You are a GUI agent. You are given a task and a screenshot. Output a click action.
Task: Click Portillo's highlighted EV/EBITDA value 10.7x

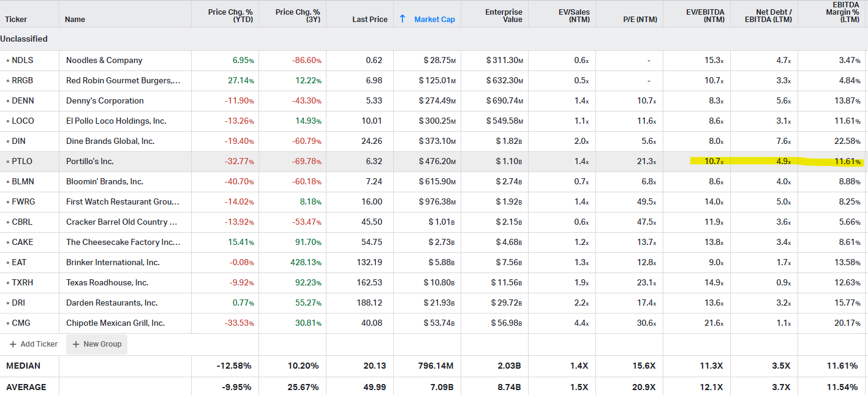click(x=714, y=161)
